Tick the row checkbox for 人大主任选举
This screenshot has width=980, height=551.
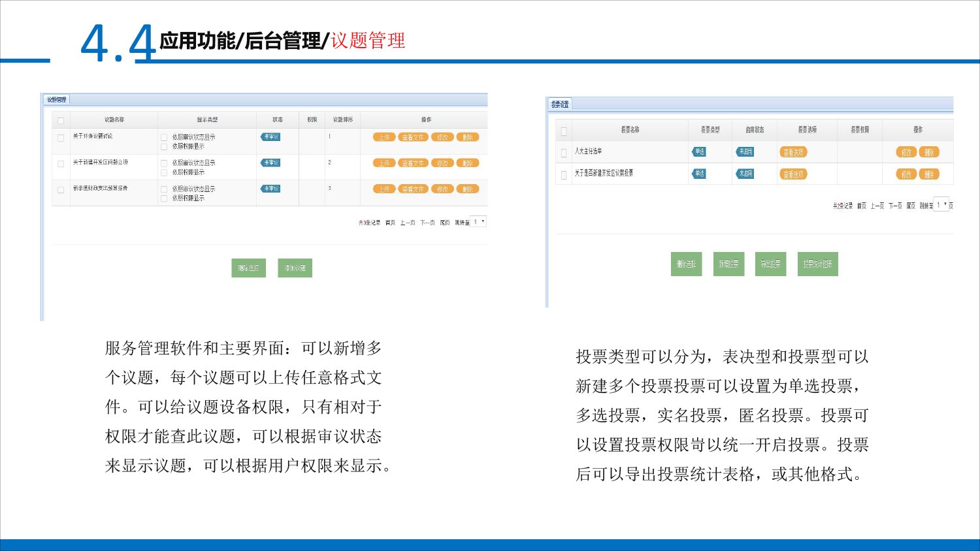click(x=564, y=153)
